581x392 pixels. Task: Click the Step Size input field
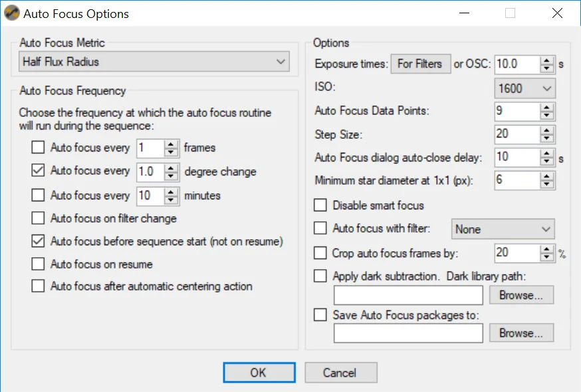tap(518, 134)
